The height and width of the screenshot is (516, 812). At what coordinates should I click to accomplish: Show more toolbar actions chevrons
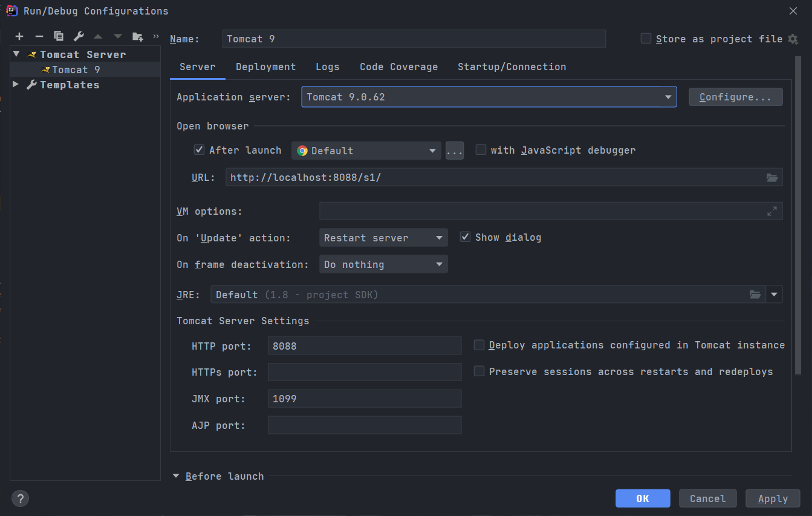[x=155, y=36]
